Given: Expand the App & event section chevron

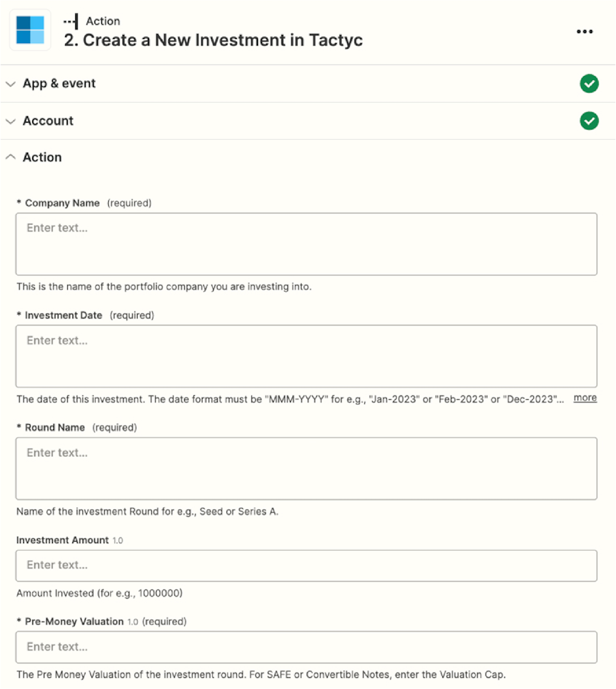Looking at the screenshot, I should click(x=10, y=84).
